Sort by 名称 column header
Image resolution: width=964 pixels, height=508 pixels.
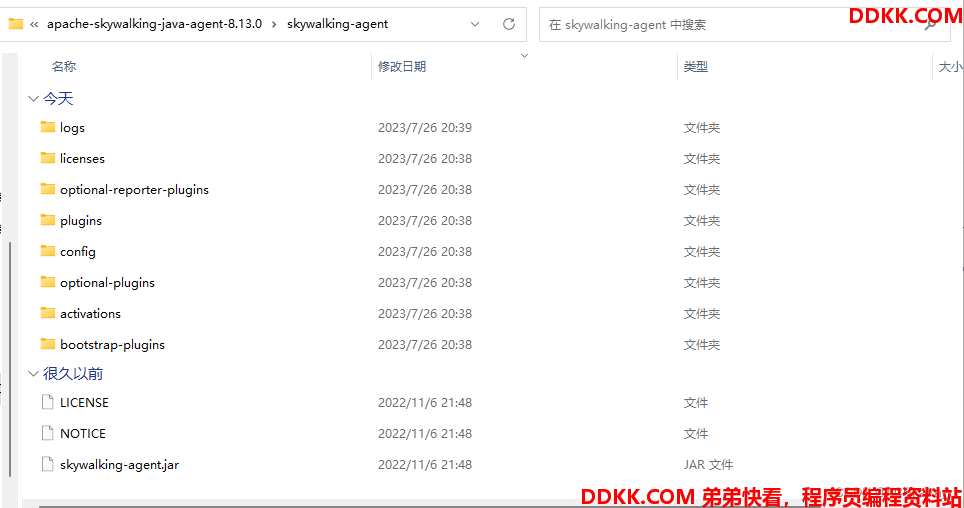point(64,66)
